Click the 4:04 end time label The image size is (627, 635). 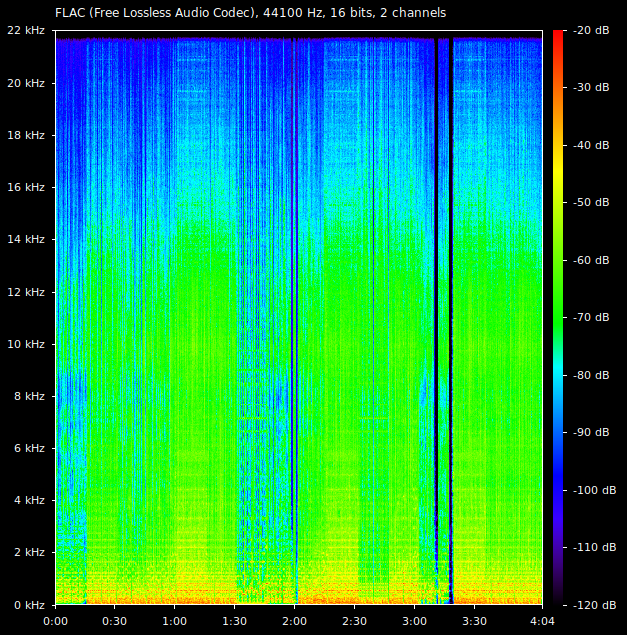(542, 621)
